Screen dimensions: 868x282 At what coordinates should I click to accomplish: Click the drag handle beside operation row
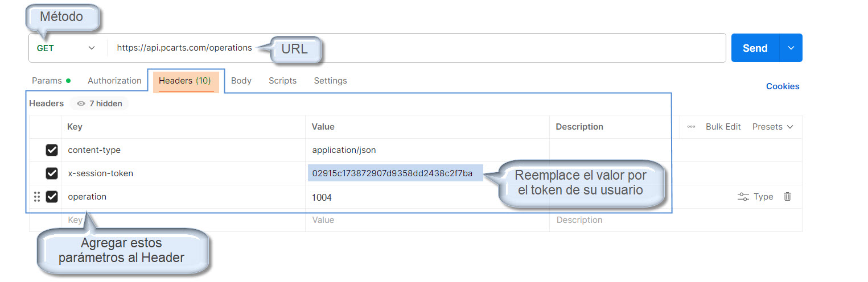37,197
